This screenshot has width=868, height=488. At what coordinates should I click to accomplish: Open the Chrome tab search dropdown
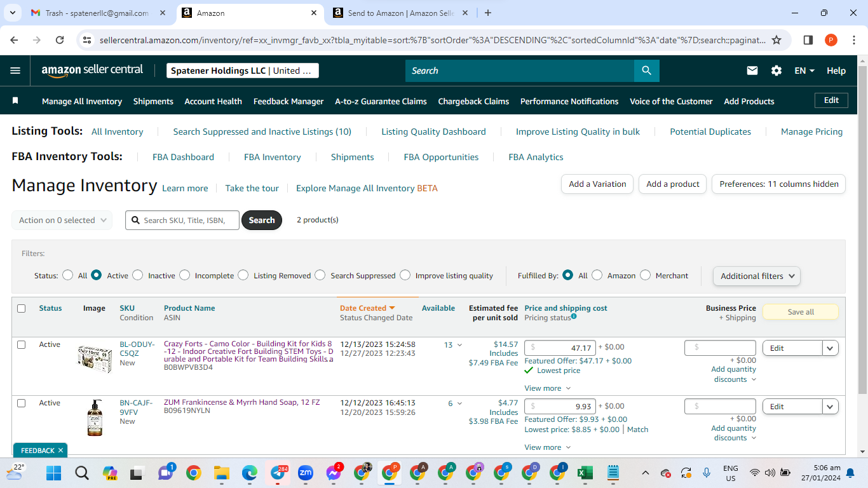click(x=13, y=13)
